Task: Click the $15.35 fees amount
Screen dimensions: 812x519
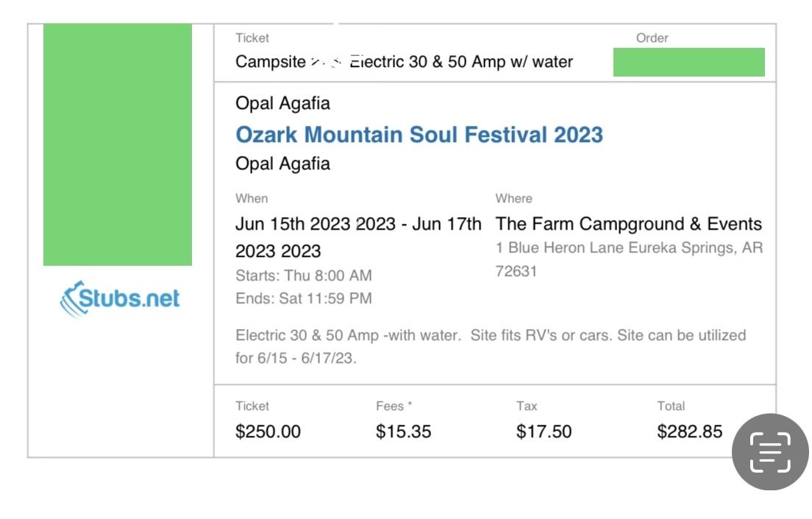Action: click(x=403, y=431)
